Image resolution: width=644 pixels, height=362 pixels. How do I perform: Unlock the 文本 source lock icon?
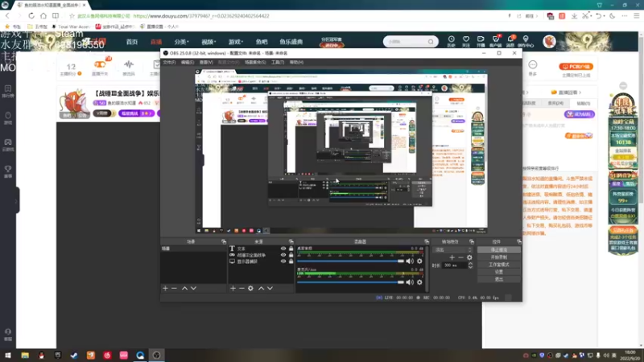pos(291,249)
